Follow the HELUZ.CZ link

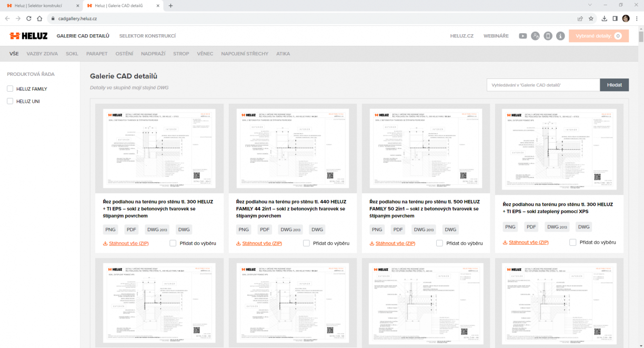click(462, 36)
